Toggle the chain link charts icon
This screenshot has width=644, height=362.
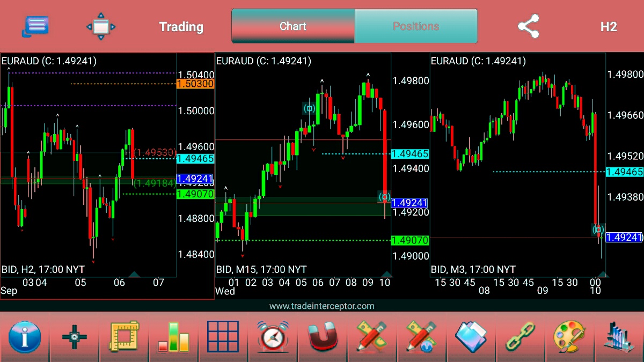tap(520, 337)
